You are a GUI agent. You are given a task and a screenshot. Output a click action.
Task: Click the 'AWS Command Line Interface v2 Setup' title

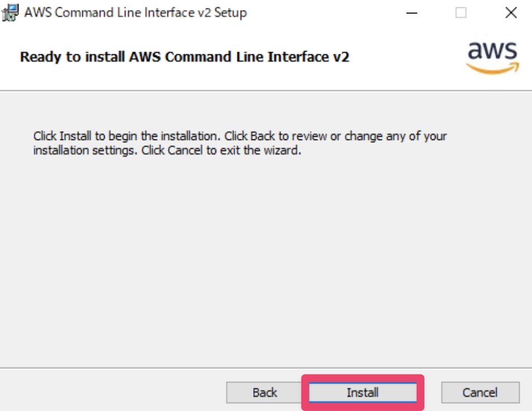(x=135, y=12)
